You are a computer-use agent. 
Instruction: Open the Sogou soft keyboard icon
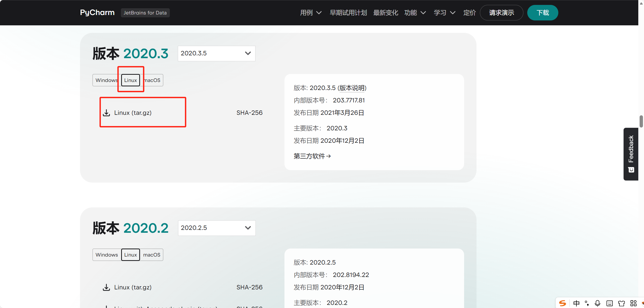pos(610,303)
